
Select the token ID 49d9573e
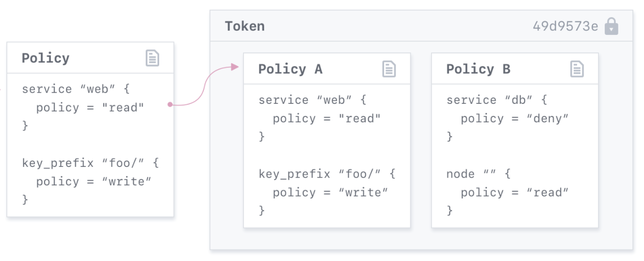coord(565,26)
